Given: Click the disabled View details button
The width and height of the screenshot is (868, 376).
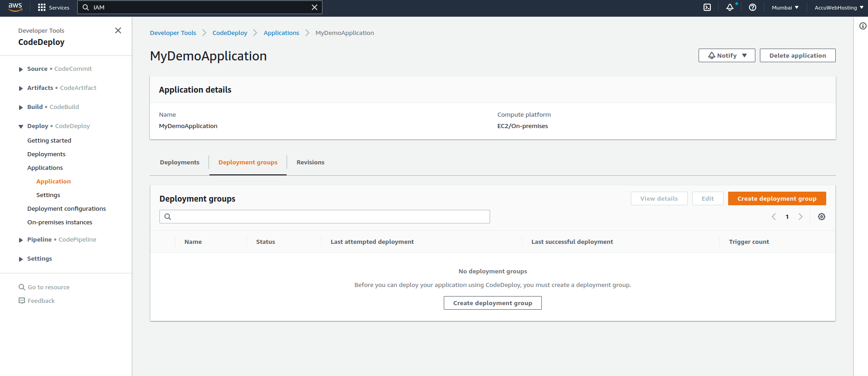Looking at the screenshot, I should coord(659,198).
